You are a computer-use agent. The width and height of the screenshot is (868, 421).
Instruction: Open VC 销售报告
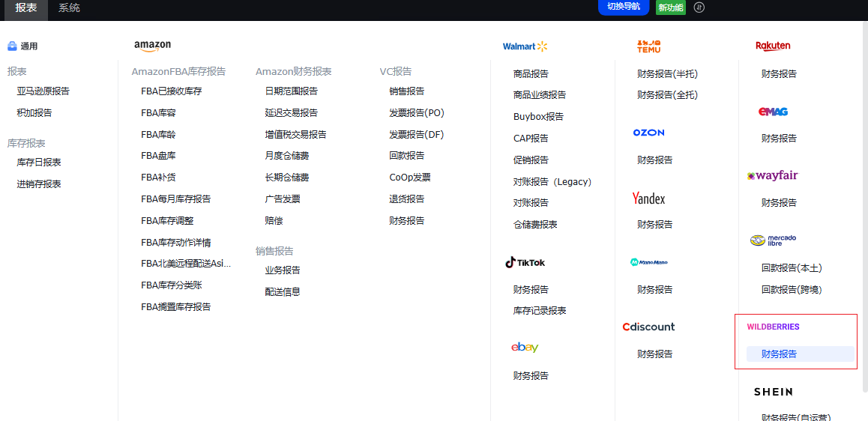[406, 91]
